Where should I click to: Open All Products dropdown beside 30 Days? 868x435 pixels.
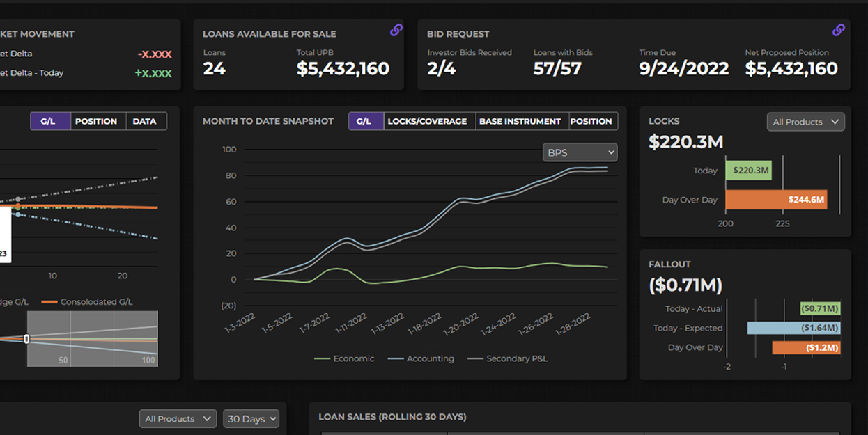tap(178, 419)
